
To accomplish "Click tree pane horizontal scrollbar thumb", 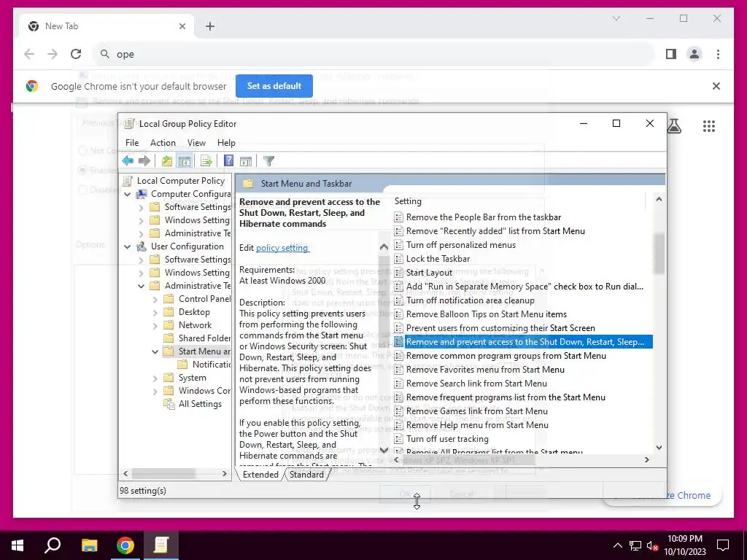I will (x=163, y=473).
